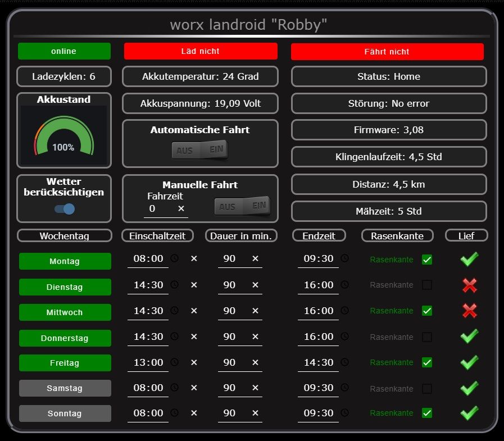Open the clock picker for Sonntag Endzeit
504x441 pixels.
point(344,412)
